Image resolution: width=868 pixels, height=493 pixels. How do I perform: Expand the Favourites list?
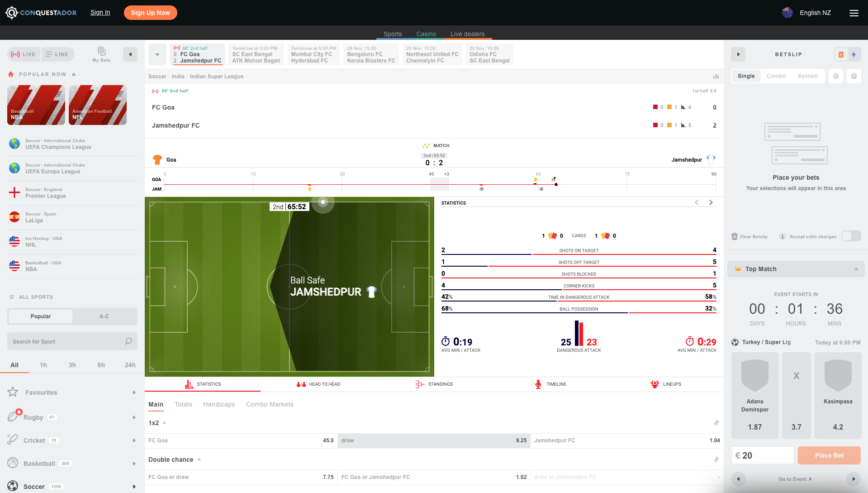tap(134, 392)
